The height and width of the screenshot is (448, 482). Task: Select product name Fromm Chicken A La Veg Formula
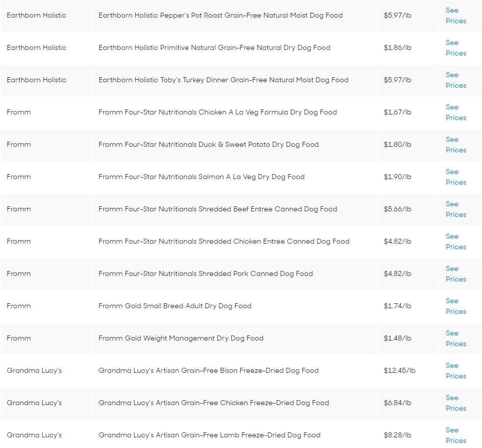click(x=218, y=112)
